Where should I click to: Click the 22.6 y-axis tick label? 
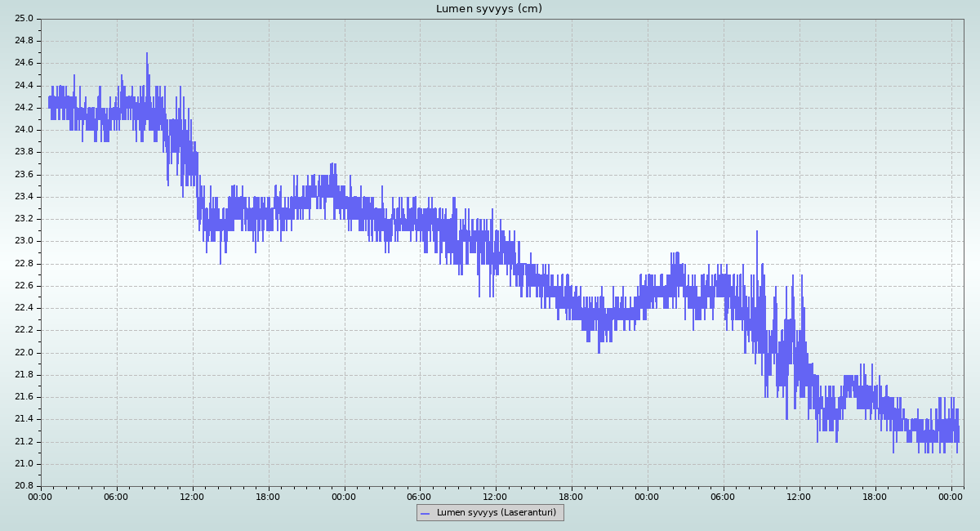point(24,286)
